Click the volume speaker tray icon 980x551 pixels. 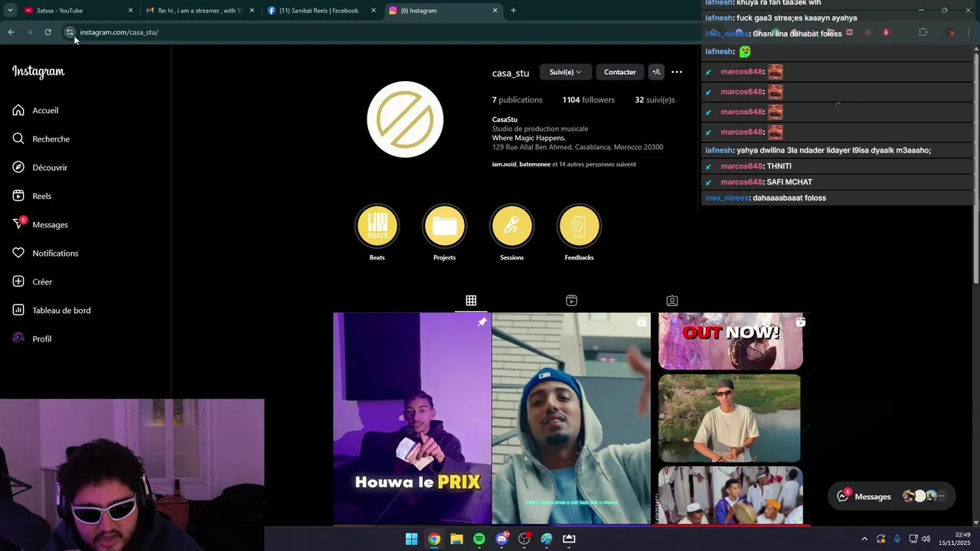pos(926,539)
